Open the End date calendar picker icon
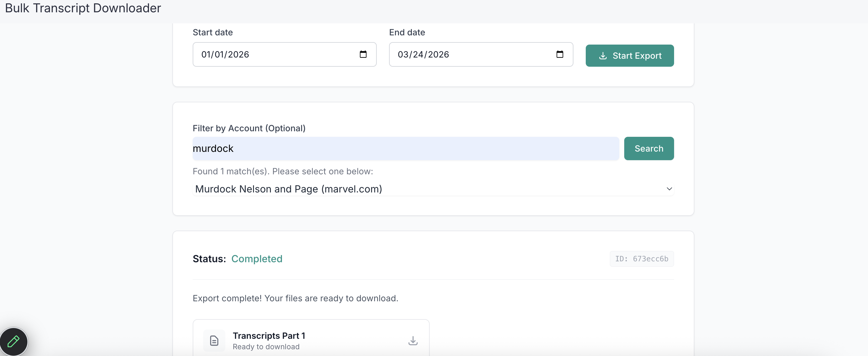 pyautogui.click(x=559, y=54)
